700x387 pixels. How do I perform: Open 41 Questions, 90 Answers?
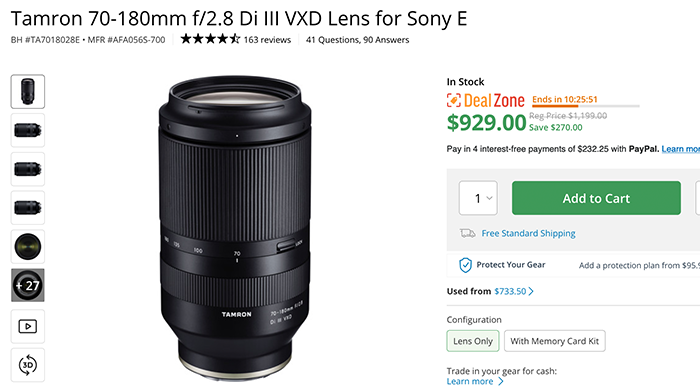coord(357,40)
